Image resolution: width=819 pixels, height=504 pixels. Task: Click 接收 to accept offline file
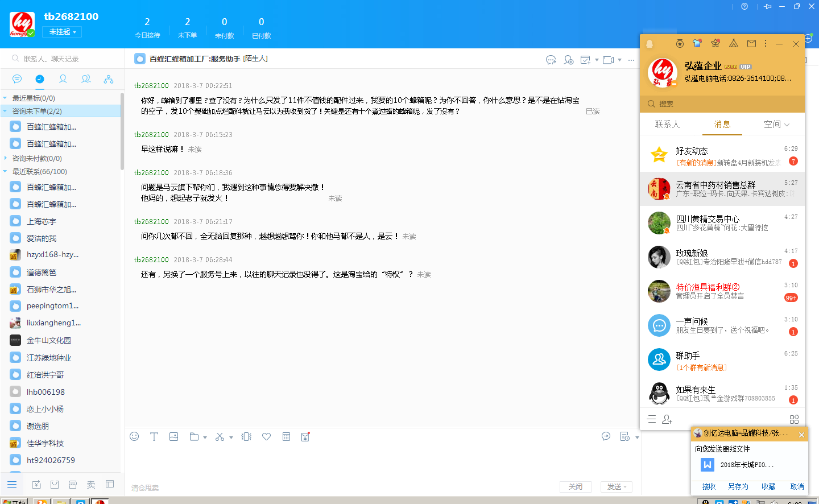tap(709, 486)
